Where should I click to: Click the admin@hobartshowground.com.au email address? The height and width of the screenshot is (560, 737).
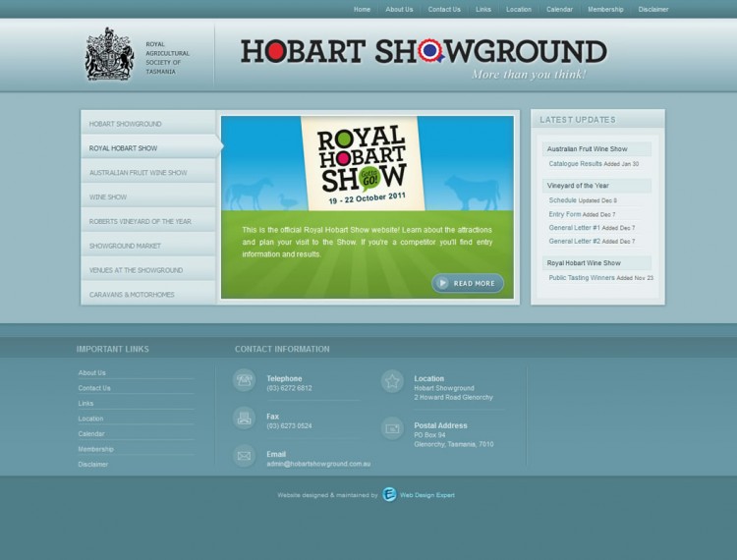pyautogui.click(x=318, y=464)
